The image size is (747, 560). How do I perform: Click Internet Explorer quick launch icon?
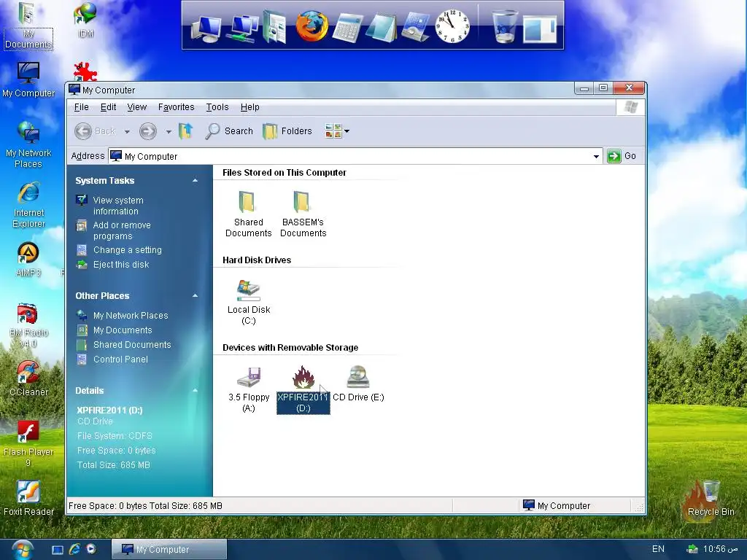[74, 549]
